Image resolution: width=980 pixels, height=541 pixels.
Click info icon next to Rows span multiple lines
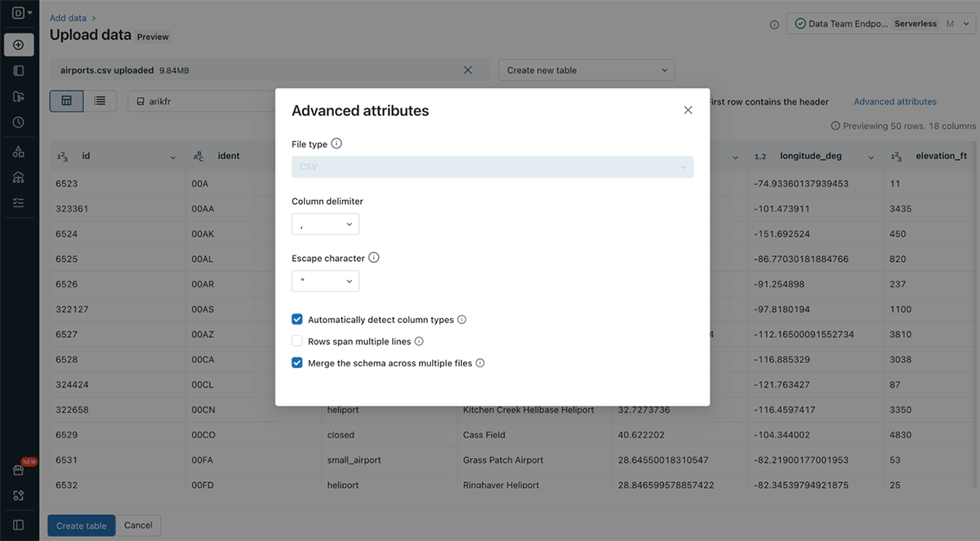(419, 342)
